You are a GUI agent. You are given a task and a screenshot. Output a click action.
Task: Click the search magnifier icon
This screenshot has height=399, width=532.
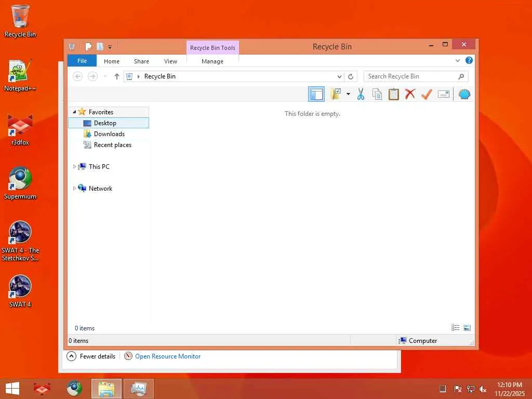click(461, 76)
